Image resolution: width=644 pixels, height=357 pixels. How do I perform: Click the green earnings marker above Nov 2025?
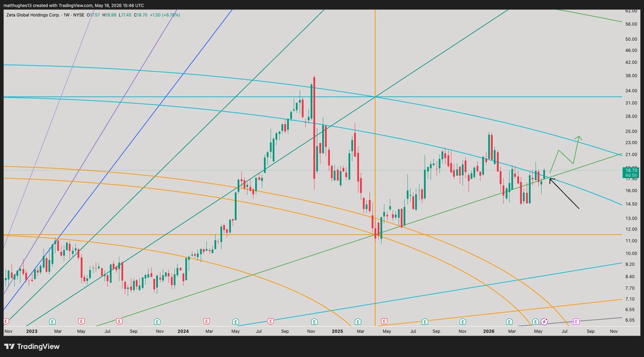[463, 321]
